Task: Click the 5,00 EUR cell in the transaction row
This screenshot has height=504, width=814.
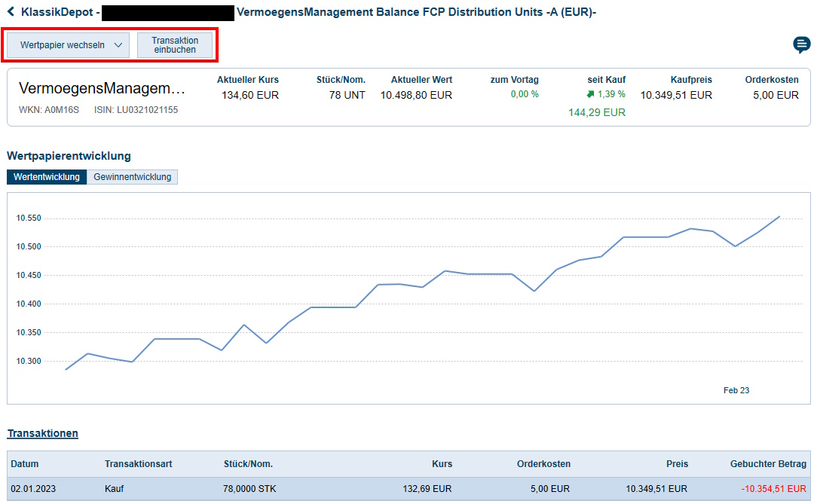Action: coord(550,489)
